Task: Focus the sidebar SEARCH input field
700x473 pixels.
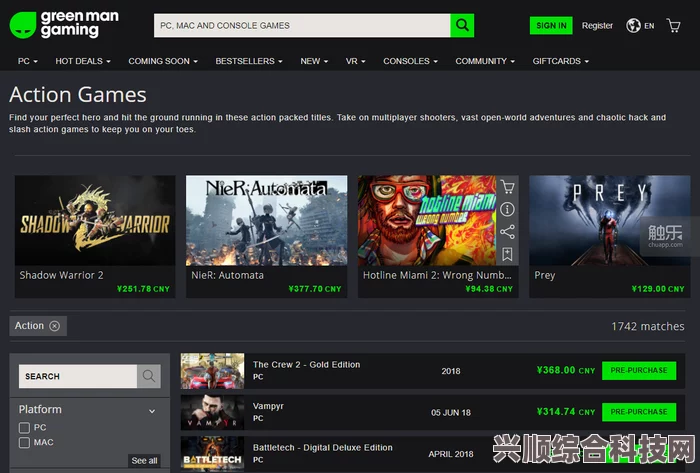Action: (78, 376)
